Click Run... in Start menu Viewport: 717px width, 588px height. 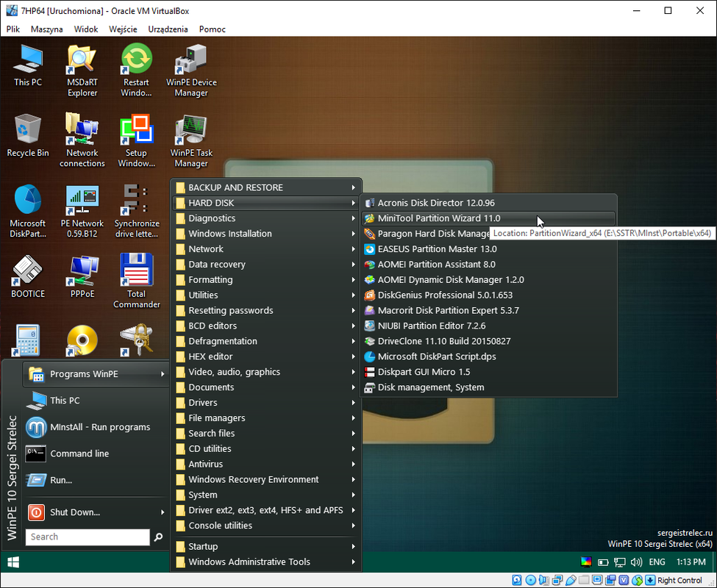96,480
